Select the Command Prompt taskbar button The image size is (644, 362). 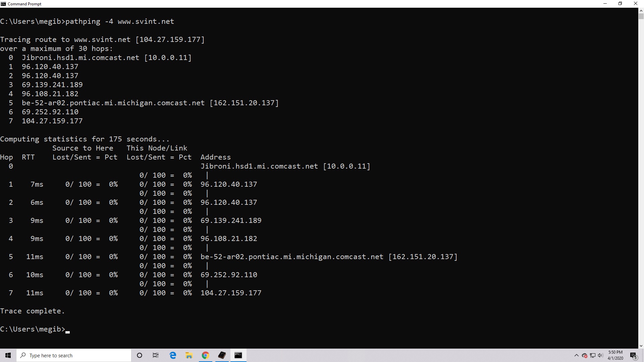pos(238,355)
